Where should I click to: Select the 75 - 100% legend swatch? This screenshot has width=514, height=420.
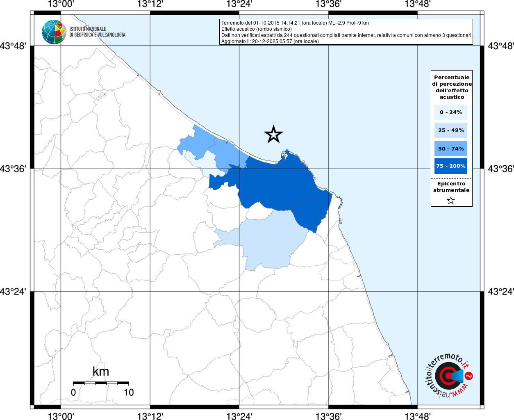pyautogui.click(x=451, y=166)
